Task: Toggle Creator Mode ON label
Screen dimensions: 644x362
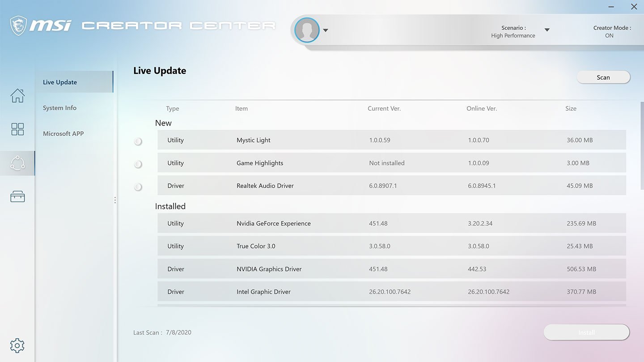Action: (x=610, y=35)
